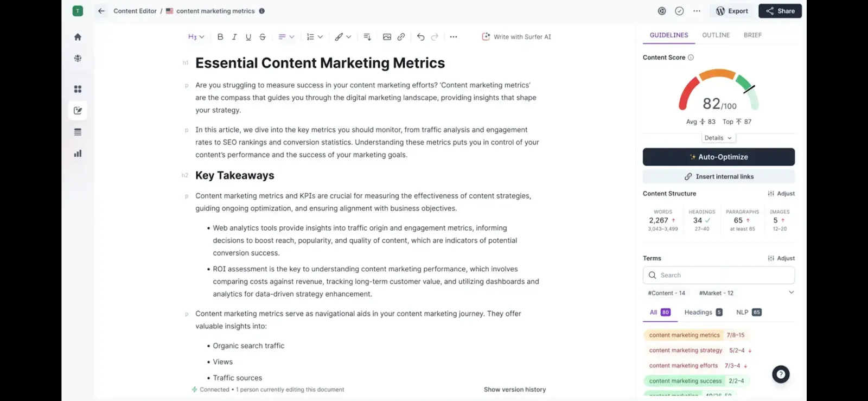
Task: Select the NLP 65 terms filter tab
Action: [749, 313]
